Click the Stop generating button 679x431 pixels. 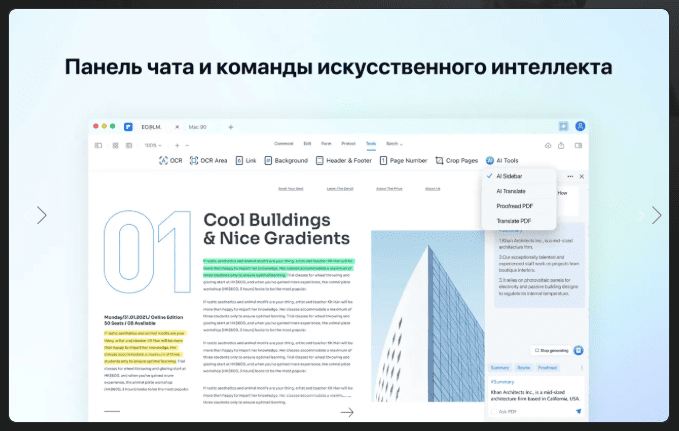pyautogui.click(x=550, y=350)
